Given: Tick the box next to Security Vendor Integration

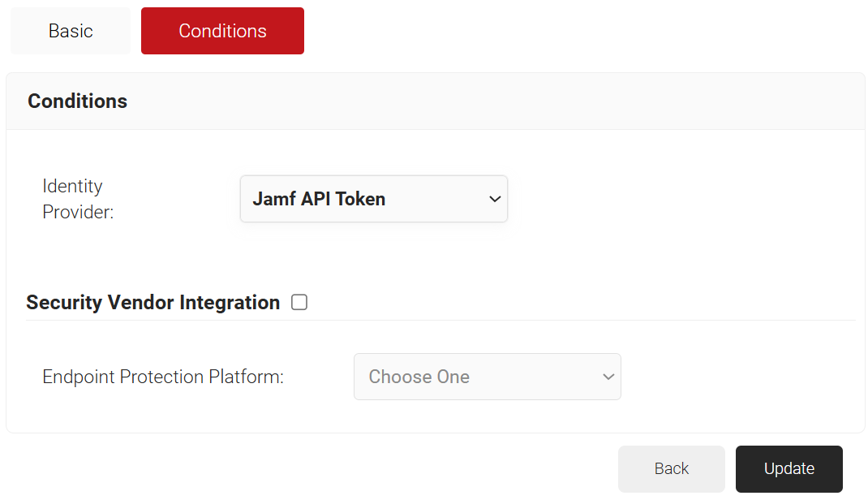Looking at the screenshot, I should pos(299,302).
